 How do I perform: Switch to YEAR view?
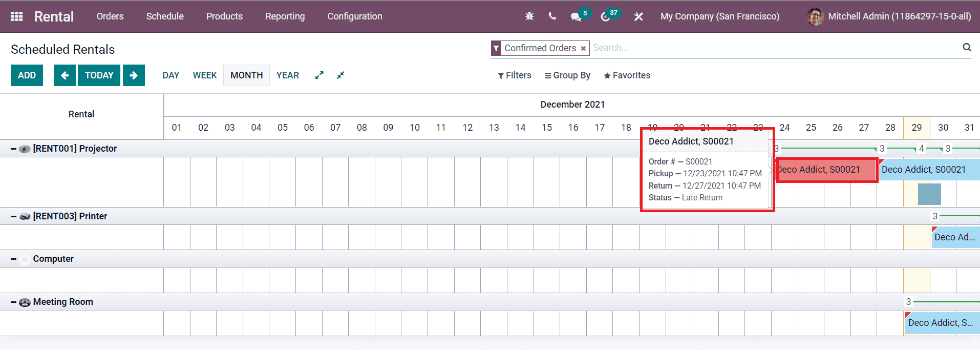[x=288, y=75]
